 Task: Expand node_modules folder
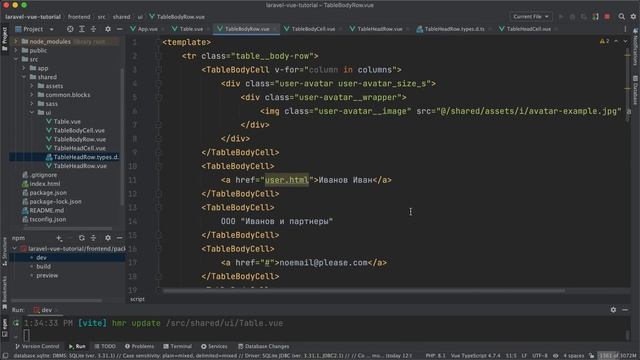click(16, 41)
